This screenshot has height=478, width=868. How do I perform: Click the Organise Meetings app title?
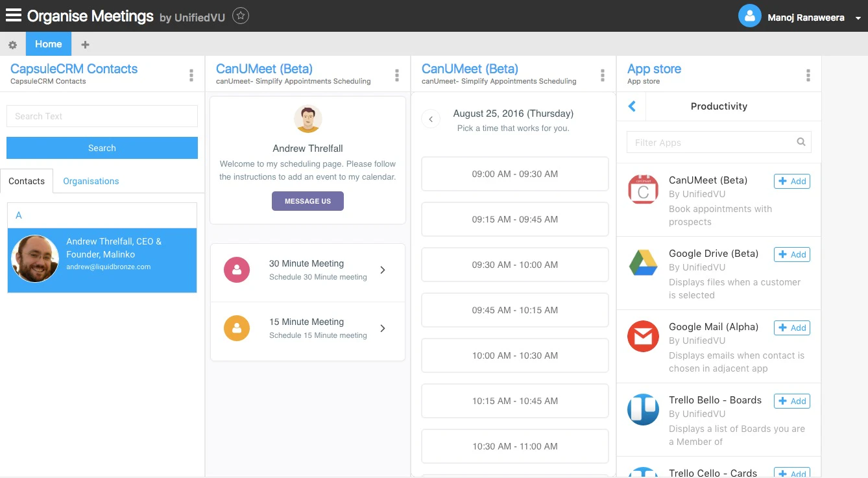90,16
